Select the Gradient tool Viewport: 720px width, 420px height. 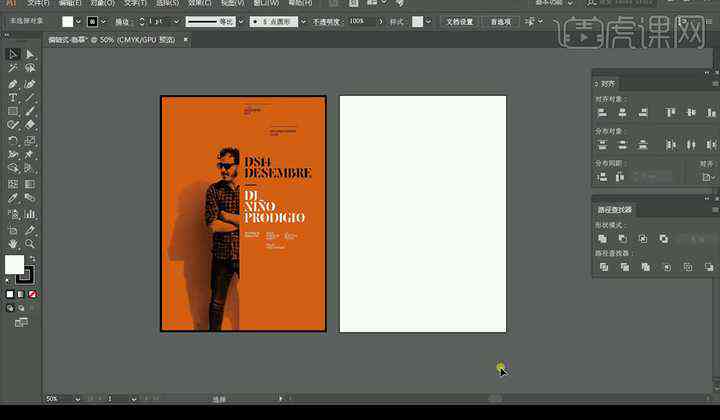(30, 184)
